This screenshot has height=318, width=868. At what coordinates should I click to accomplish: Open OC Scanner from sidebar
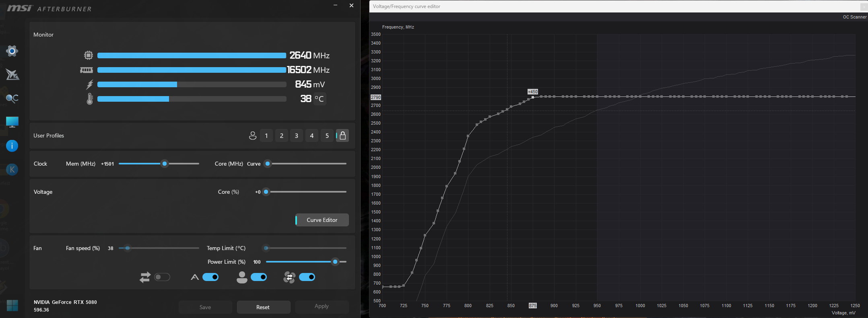tap(12, 98)
